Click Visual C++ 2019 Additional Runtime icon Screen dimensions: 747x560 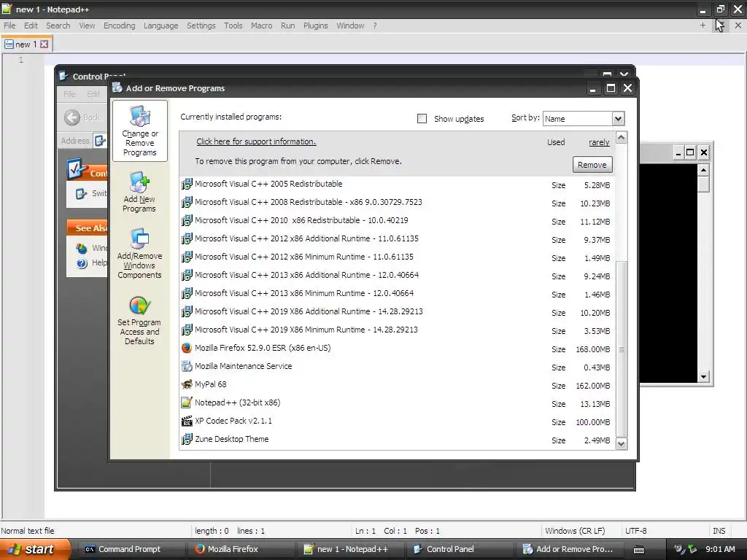point(187,311)
